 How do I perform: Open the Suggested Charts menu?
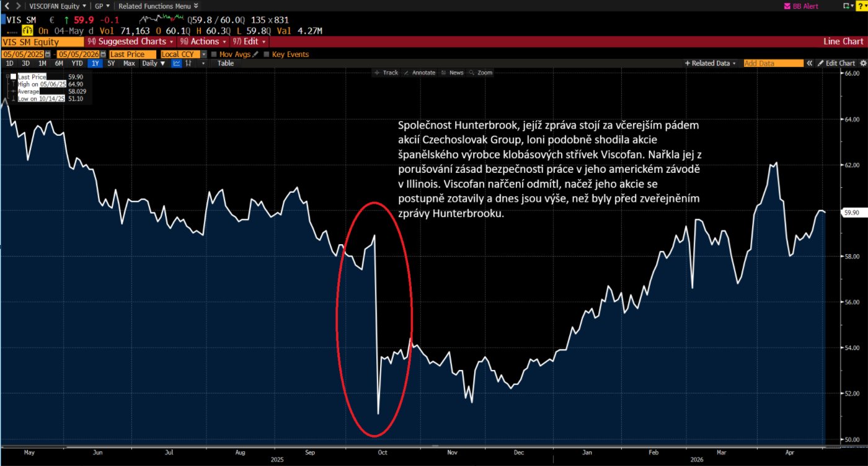(132, 42)
